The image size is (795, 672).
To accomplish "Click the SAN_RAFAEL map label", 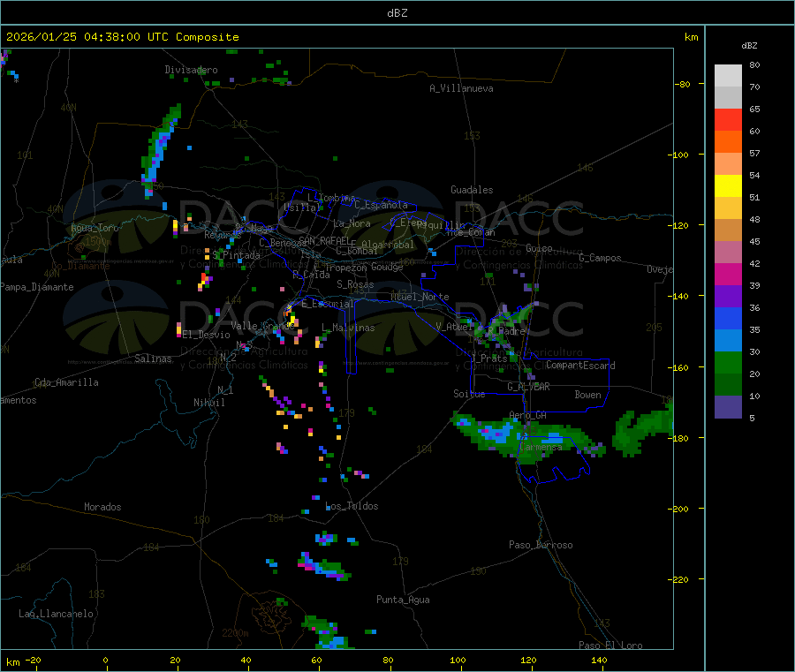I will point(324,240).
